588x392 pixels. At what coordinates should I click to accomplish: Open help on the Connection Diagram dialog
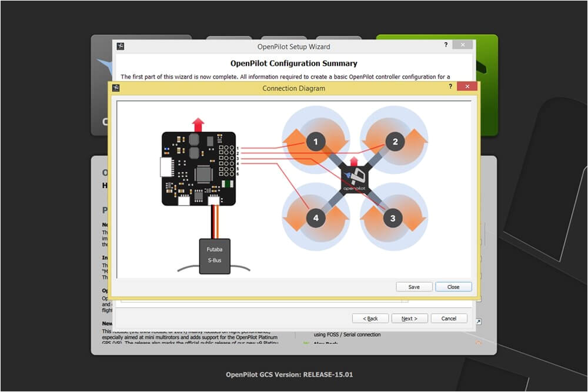(x=450, y=86)
